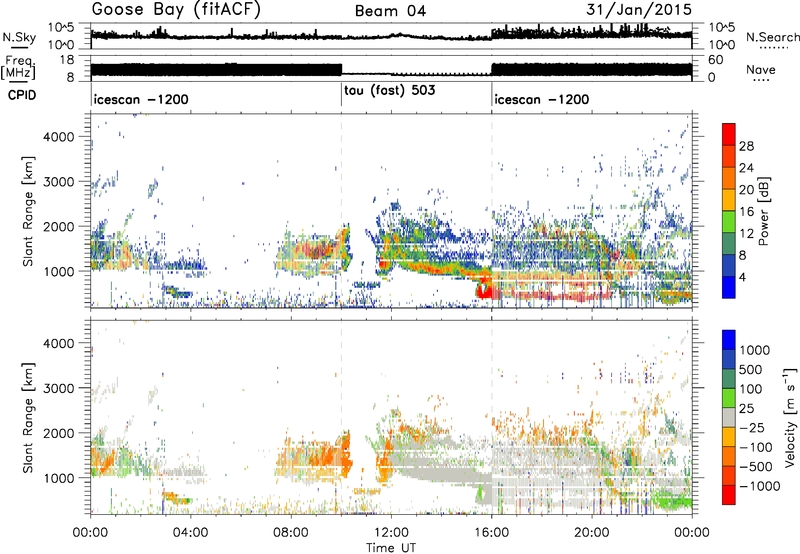This screenshot has width=800, height=554.
Task: Click the '28' label on Power color bar
Action: click(746, 146)
